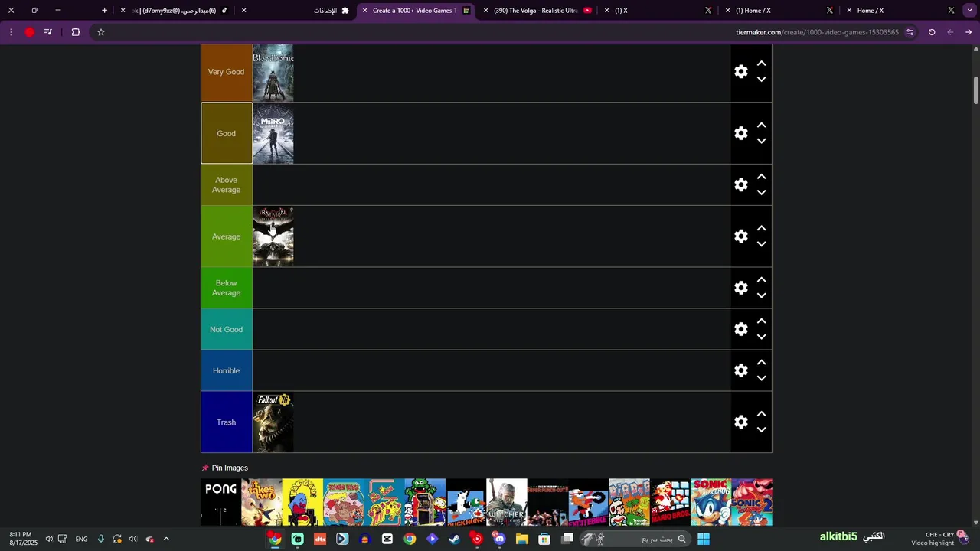Image resolution: width=980 pixels, height=551 pixels.
Task: Switch to The Volga YouTube tab
Action: pyautogui.click(x=536, y=11)
